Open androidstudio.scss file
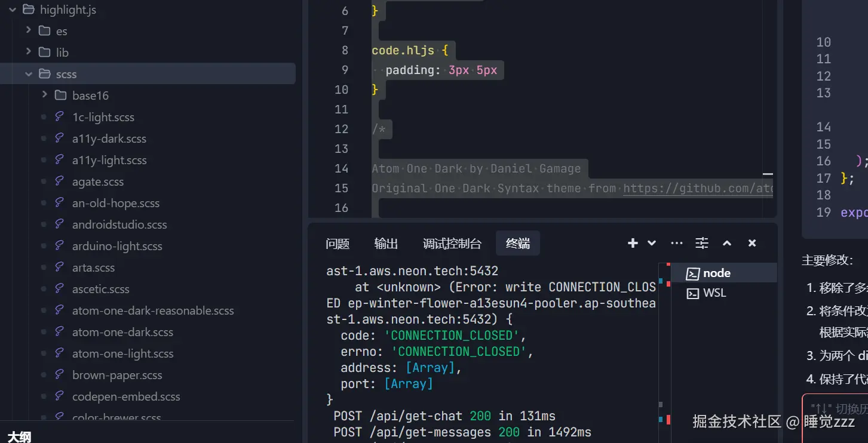 point(119,224)
